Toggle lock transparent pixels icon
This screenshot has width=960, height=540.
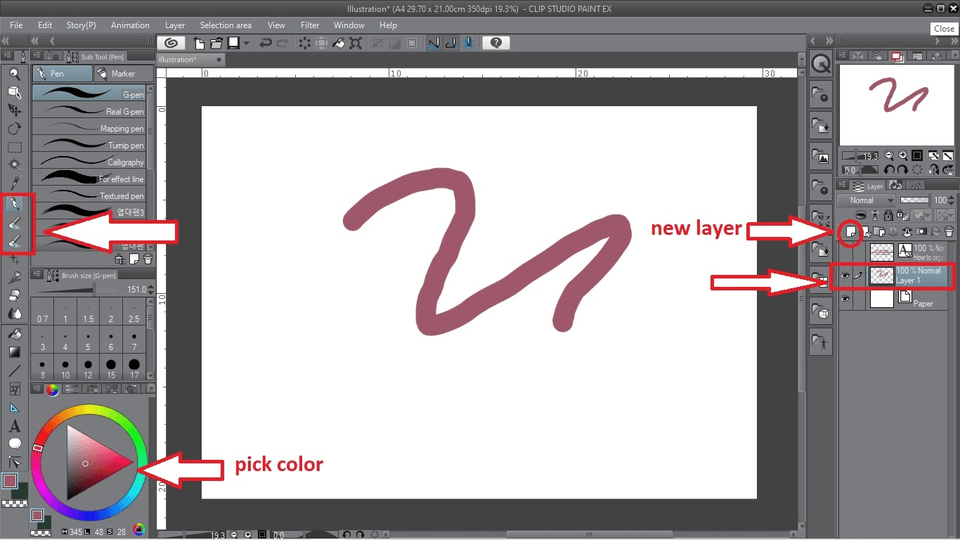click(x=902, y=215)
